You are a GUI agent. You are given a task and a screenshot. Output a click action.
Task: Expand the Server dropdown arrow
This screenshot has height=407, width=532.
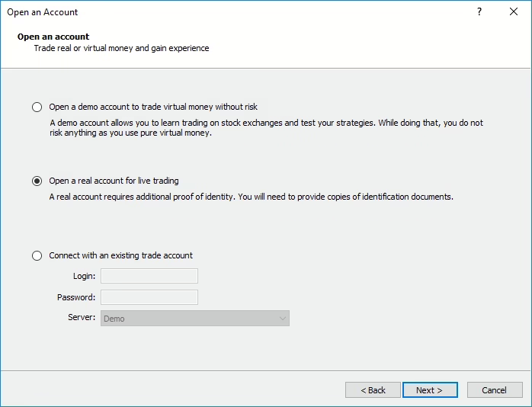click(x=283, y=319)
